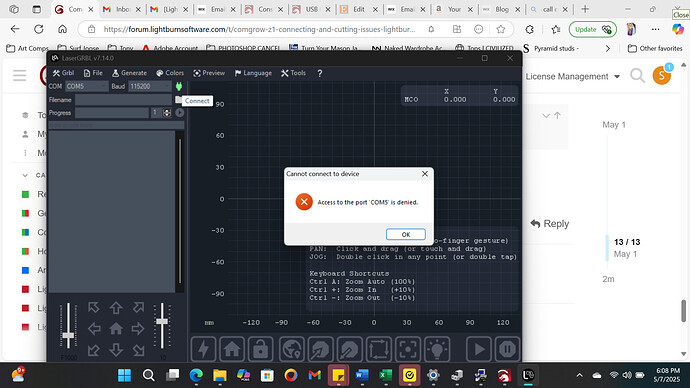Click the light bulb icon in bottom toolbar

[437, 349]
